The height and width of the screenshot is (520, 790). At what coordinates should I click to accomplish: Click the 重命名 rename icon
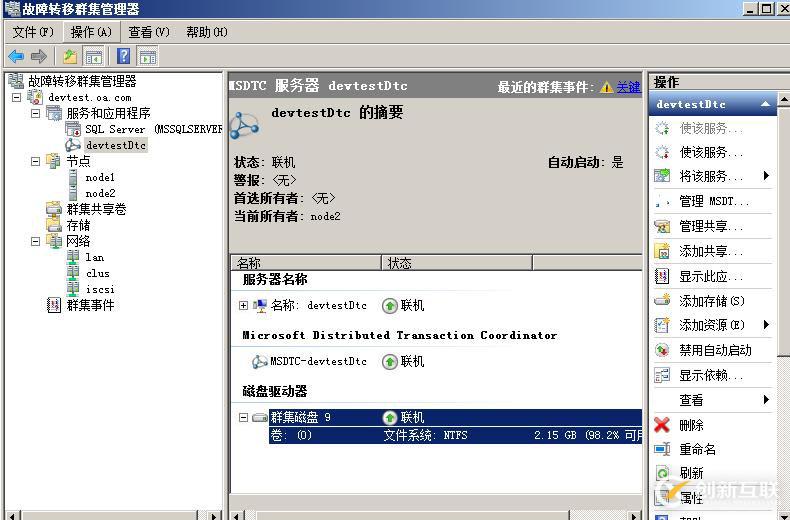click(x=662, y=449)
